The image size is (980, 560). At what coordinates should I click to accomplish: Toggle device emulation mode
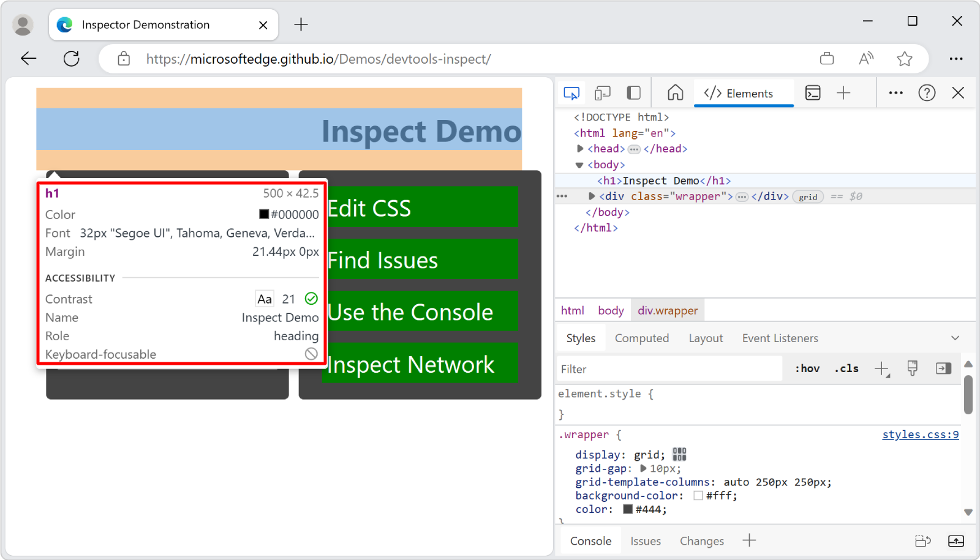[x=602, y=92]
